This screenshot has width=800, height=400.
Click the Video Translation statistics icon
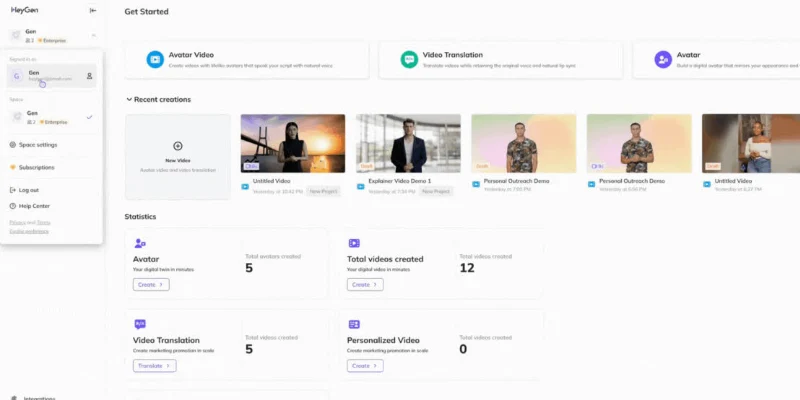click(140, 324)
